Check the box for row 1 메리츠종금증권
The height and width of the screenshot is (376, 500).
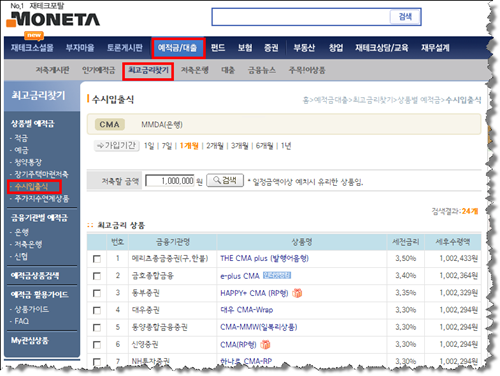[97, 259]
